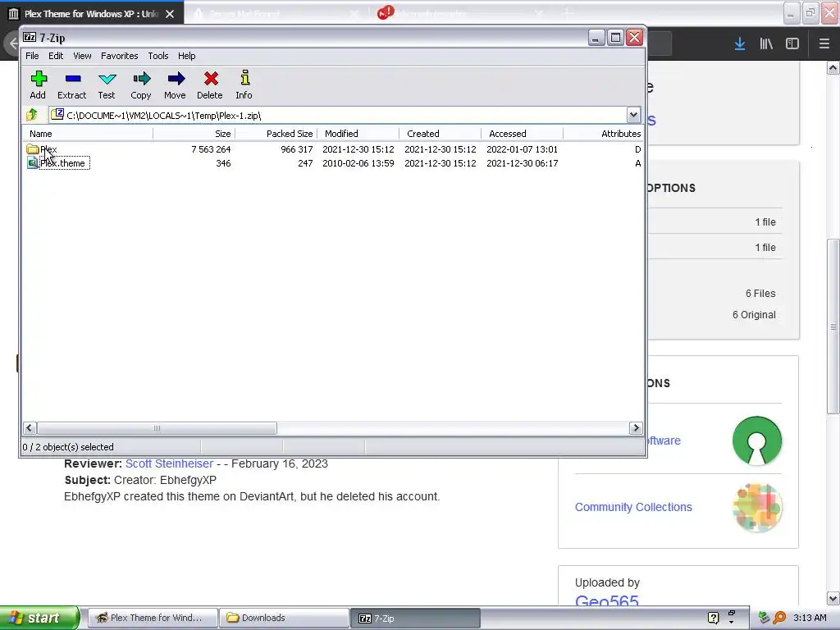The width and height of the screenshot is (840, 630).
Task: Open the Help menu
Action: coord(186,56)
